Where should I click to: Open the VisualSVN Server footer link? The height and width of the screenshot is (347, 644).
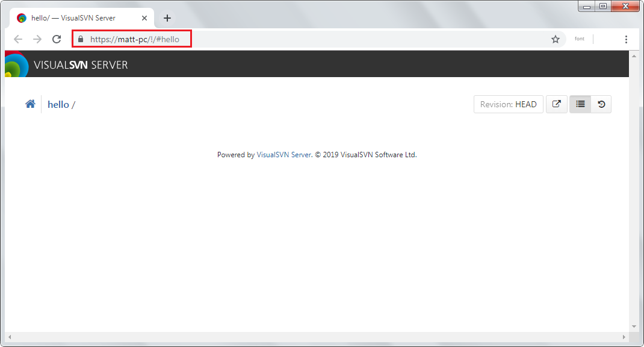[283, 155]
